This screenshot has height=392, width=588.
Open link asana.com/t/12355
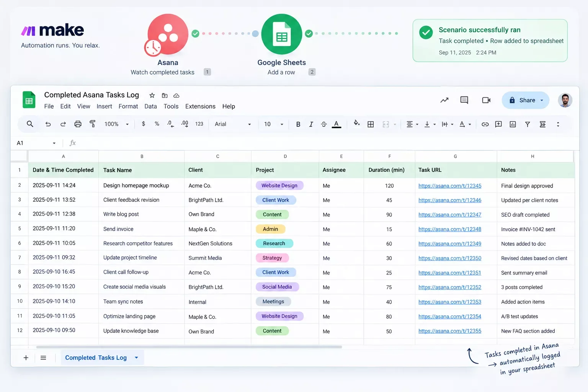[x=450, y=331]
